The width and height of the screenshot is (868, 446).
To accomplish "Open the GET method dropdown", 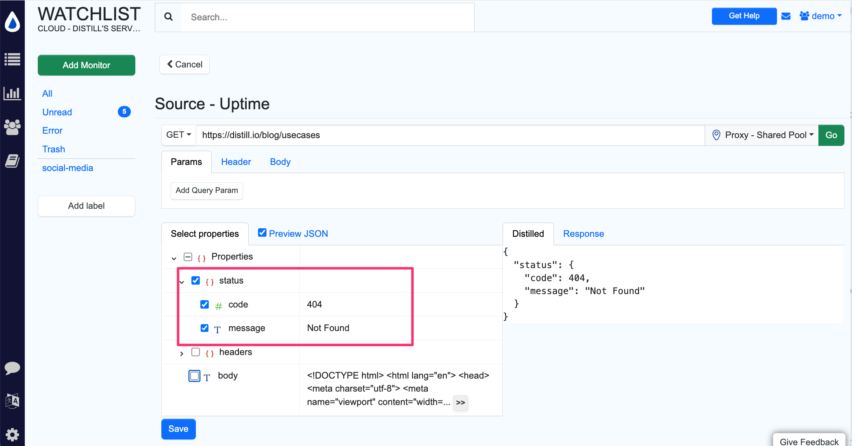I will pos(178,135).
